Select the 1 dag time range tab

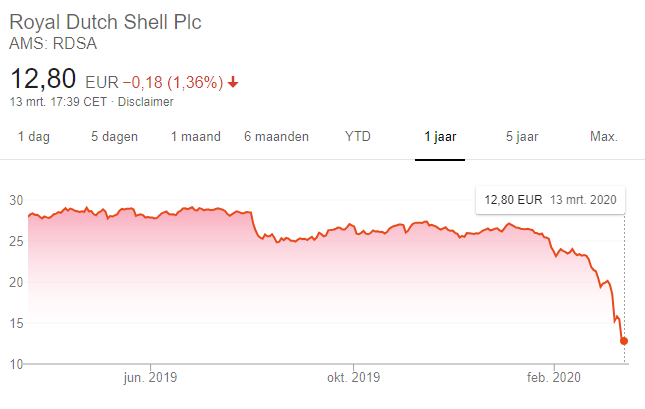pyautogui.click(x=34, y=137)
